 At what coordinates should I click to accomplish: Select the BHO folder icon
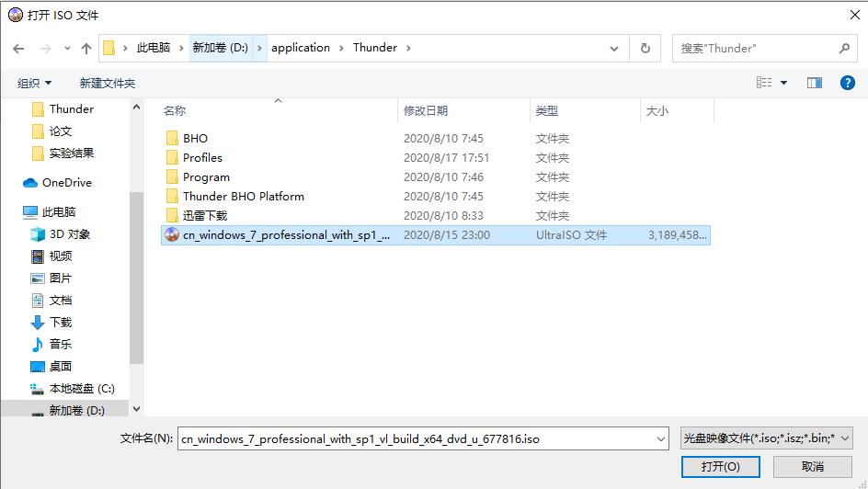click(x=172, y=138)
